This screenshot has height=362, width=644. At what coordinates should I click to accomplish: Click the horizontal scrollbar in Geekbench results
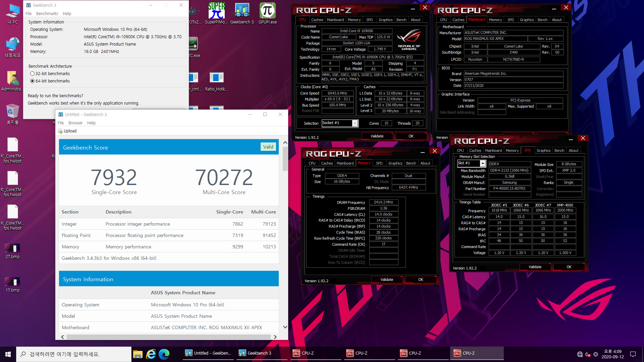(169, 337)
